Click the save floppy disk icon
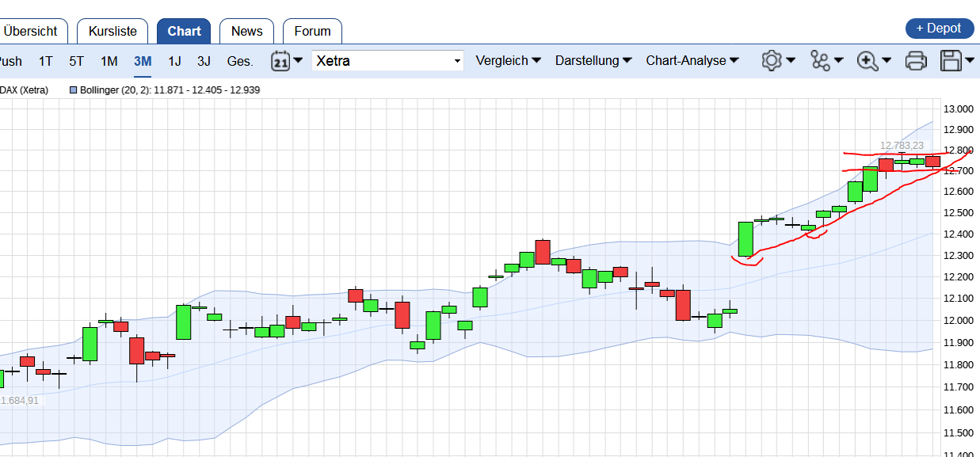This screenshot has width=980, height=457. [951, 61]
